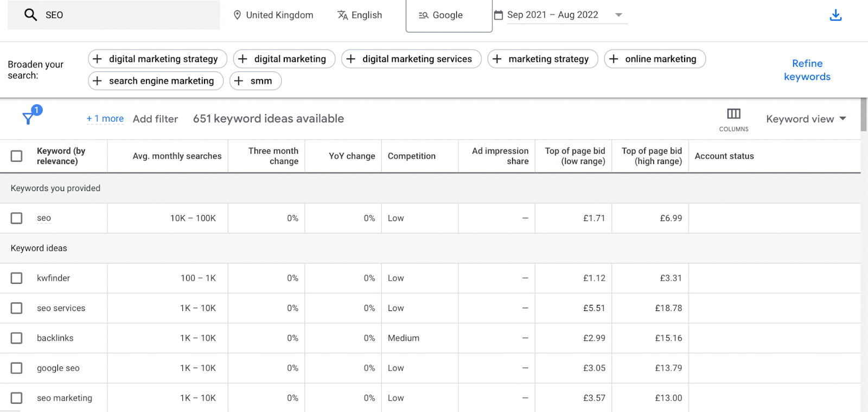
Task: Sort by the Competition column header
Action: (411, 156)
